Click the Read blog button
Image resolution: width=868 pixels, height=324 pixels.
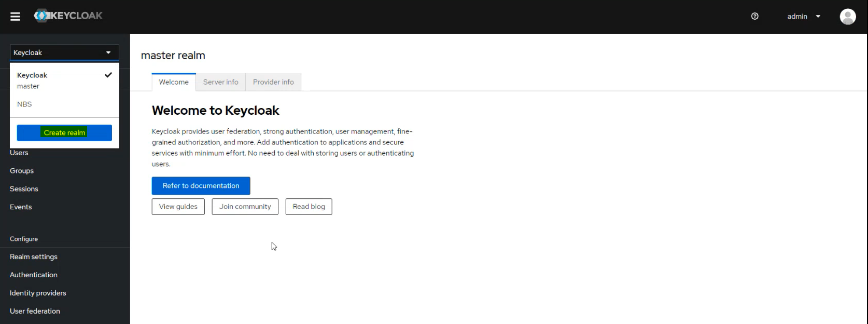[x=309, y=207]
